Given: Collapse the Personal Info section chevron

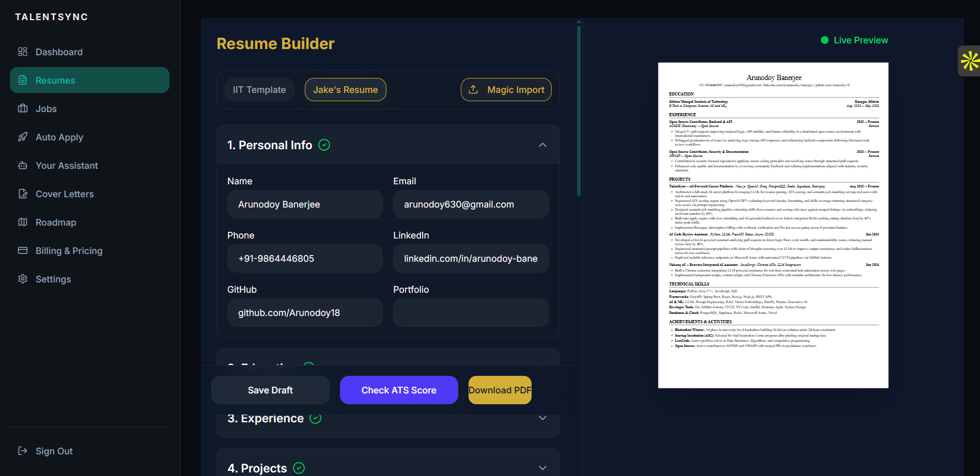Looking at the screenshot, I should (542, 145).
